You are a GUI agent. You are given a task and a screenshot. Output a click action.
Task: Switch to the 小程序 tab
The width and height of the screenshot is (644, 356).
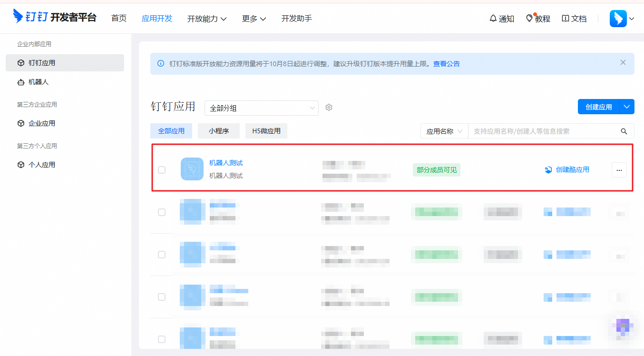click(218, 130)
